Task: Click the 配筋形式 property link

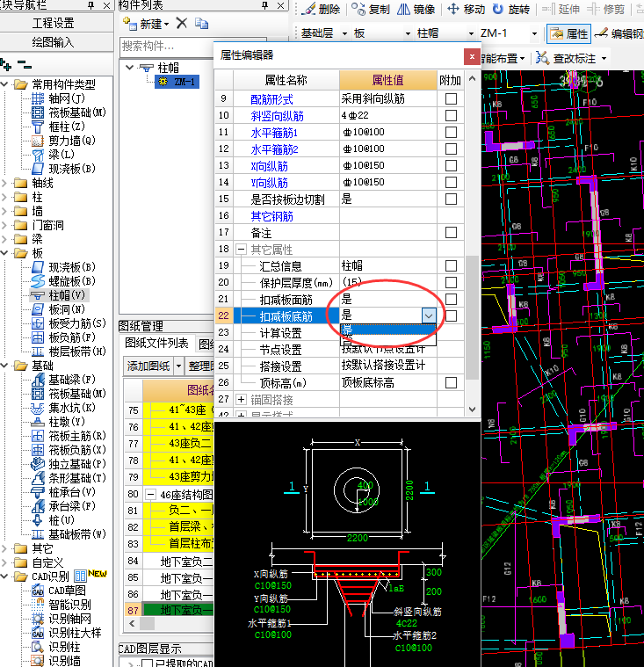Action: tap(271, 99)
